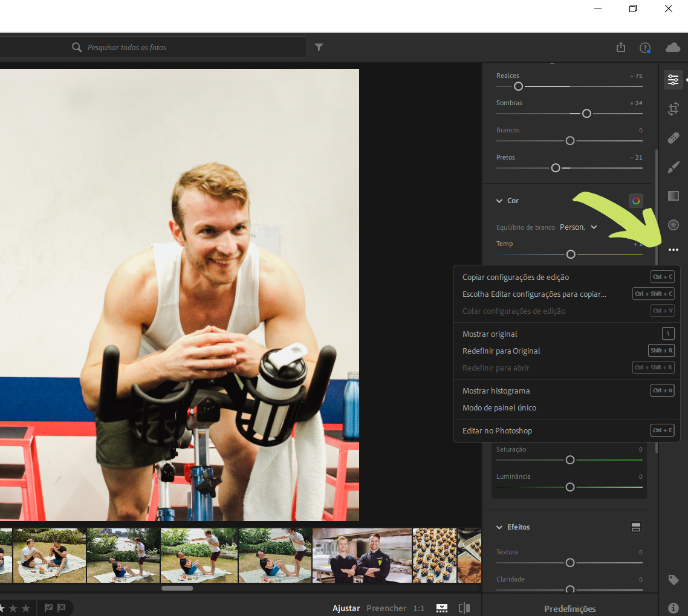Choose the Brush masking tool
This screenshot has height=616, width=688.
(x=673, y=167)
